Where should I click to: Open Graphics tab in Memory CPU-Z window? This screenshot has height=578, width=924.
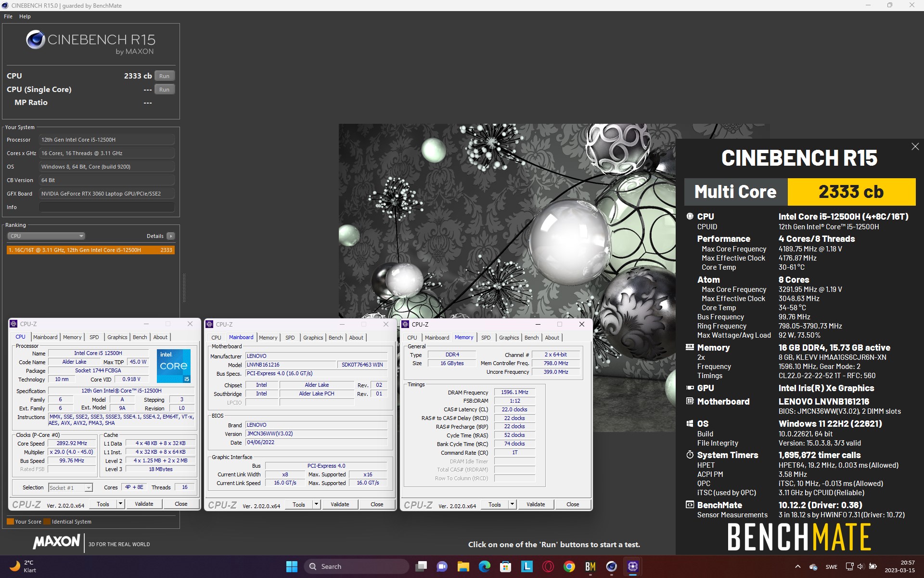(509, 338)
